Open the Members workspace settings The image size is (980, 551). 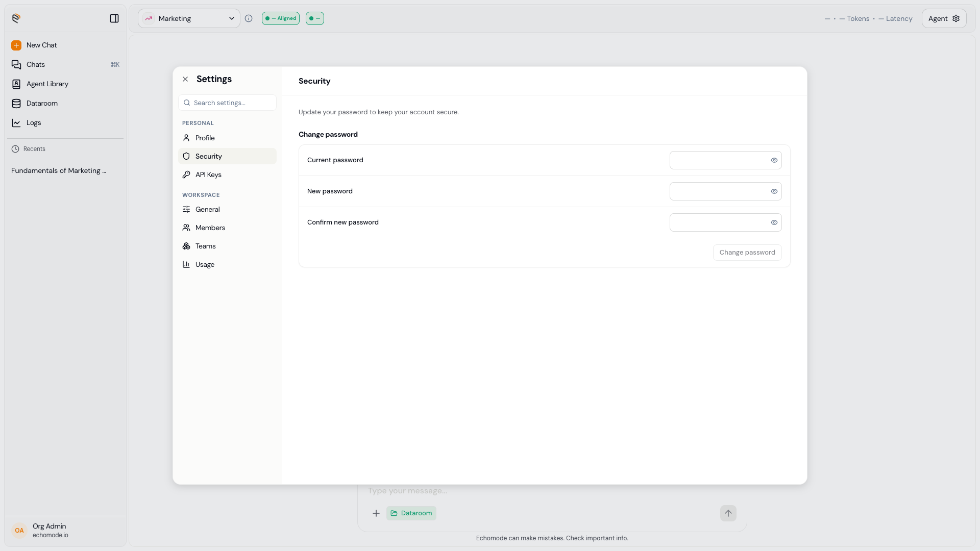click(227, 228)
